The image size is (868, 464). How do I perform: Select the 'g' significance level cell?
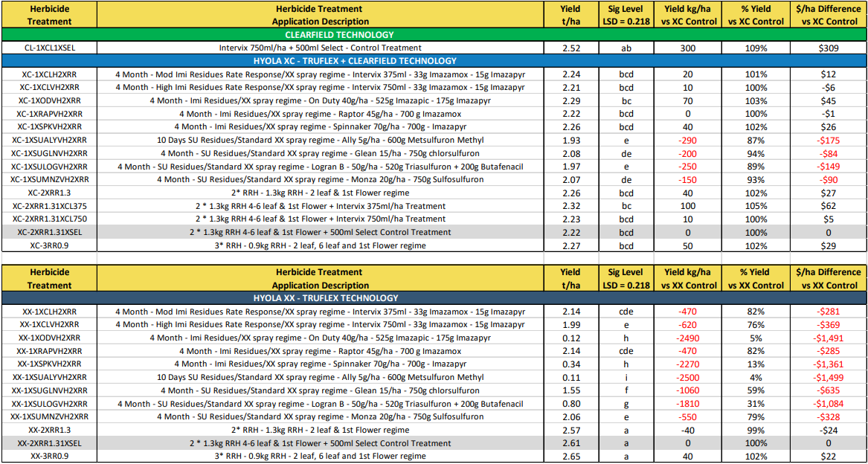(x=626, y=404)
